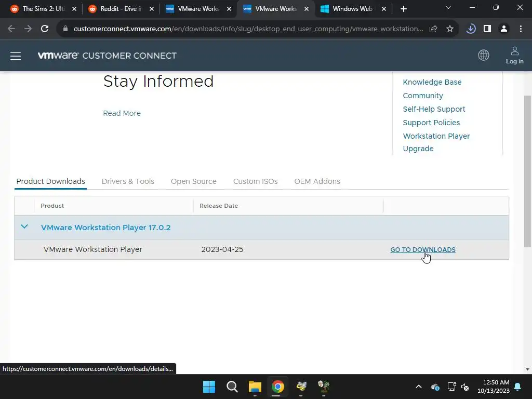Toggle Chrome side panel
The width and height of the screenshot is (532, 399).
[x=487, y=29]
